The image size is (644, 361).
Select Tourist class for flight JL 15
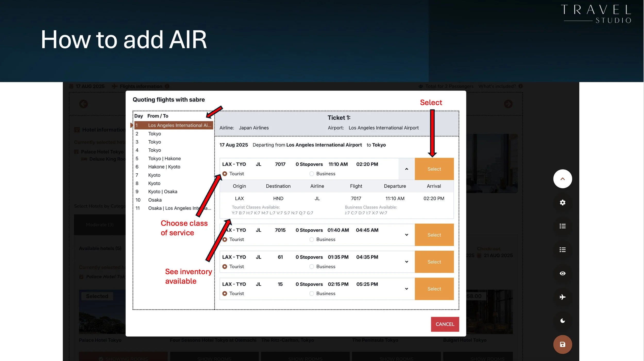(x=225, y=294)
